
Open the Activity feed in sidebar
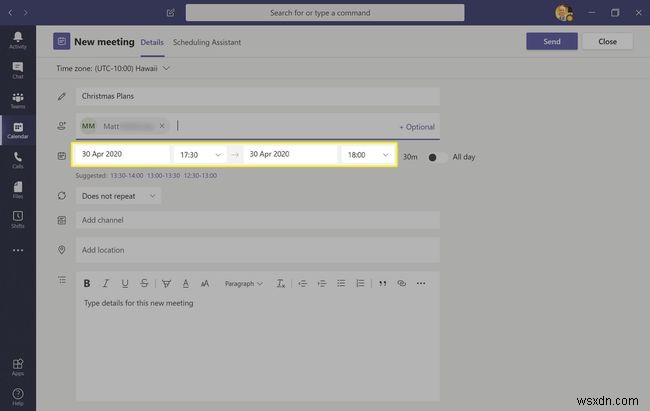[18, 40]
